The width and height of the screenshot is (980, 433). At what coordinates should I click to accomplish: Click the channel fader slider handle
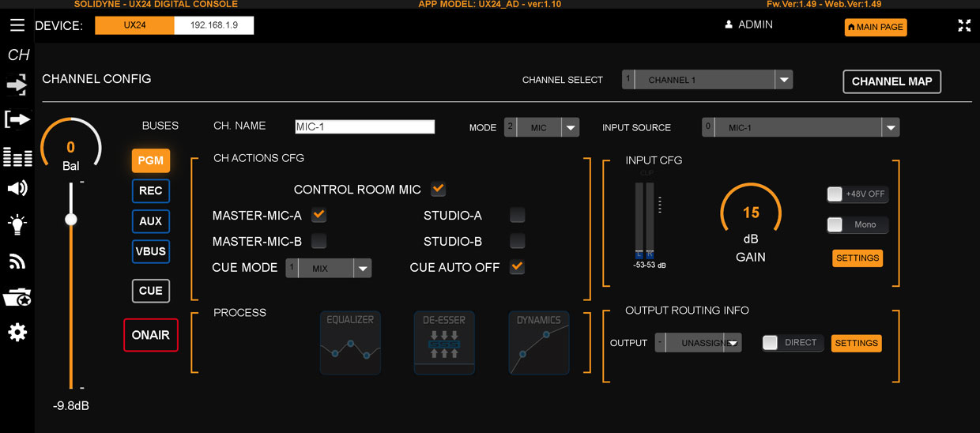click(x=71, y=219)
